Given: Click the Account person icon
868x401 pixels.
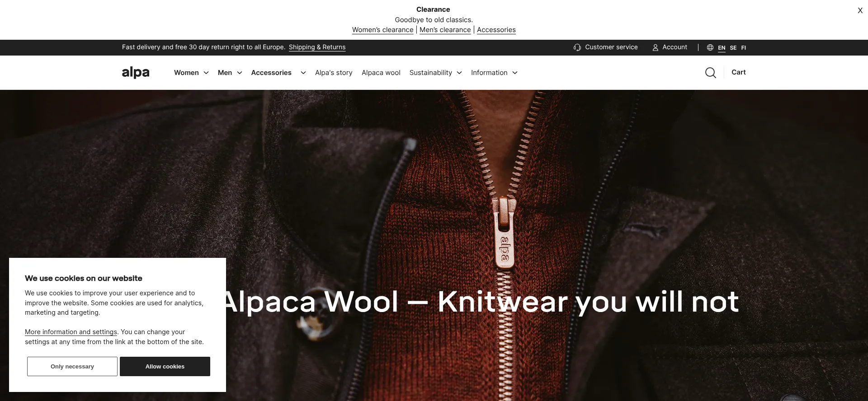Looking at the screenshot, I should point(655,47).
